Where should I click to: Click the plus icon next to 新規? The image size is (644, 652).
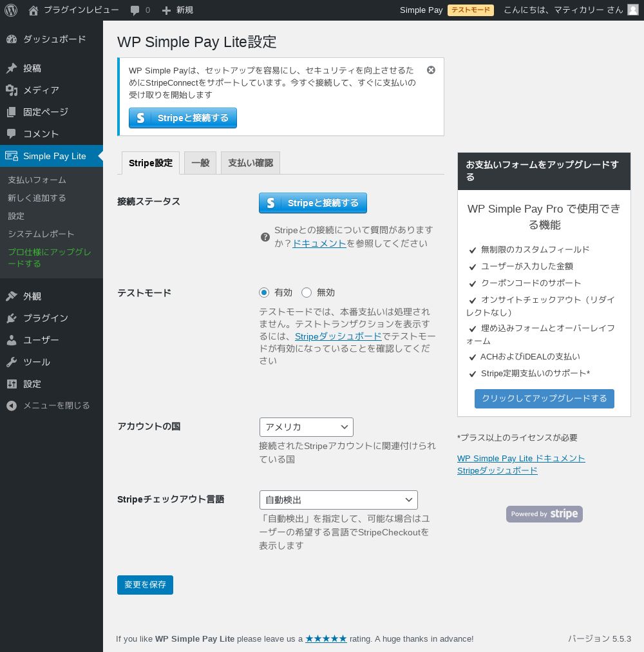[x=166, y=10]
